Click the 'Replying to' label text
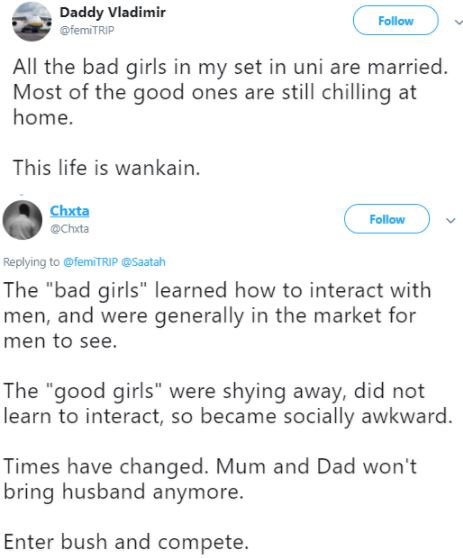The image size is (463, 558). click(x=31, y=262)
